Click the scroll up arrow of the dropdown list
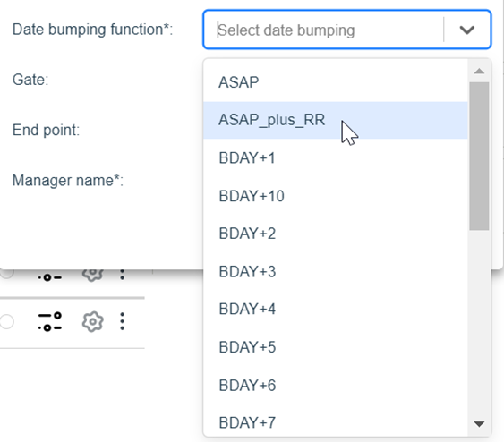504x442 pixels. [x=479, y=71]
